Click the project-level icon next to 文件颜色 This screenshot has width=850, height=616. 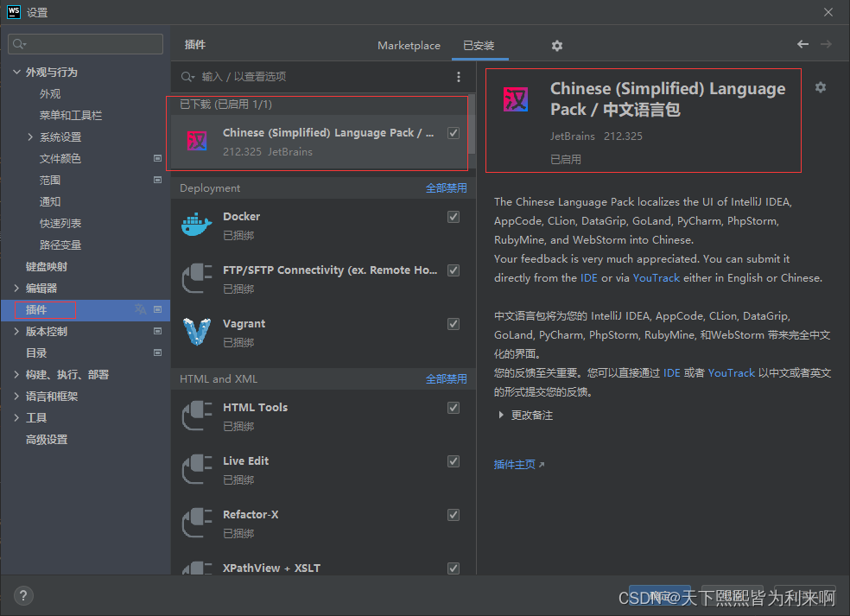pos(158,158)
